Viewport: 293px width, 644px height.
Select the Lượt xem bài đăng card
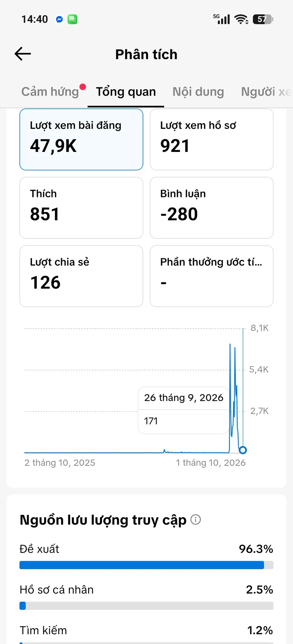(81, 140)
